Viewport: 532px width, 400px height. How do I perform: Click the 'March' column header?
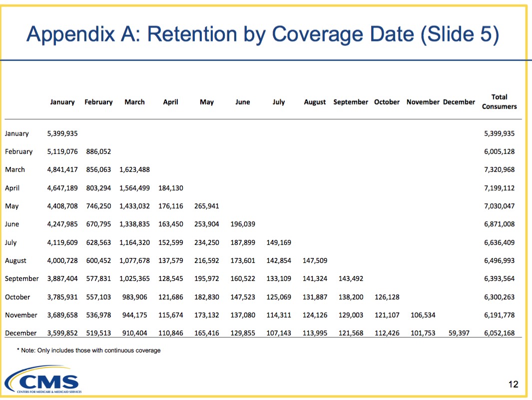134,102
